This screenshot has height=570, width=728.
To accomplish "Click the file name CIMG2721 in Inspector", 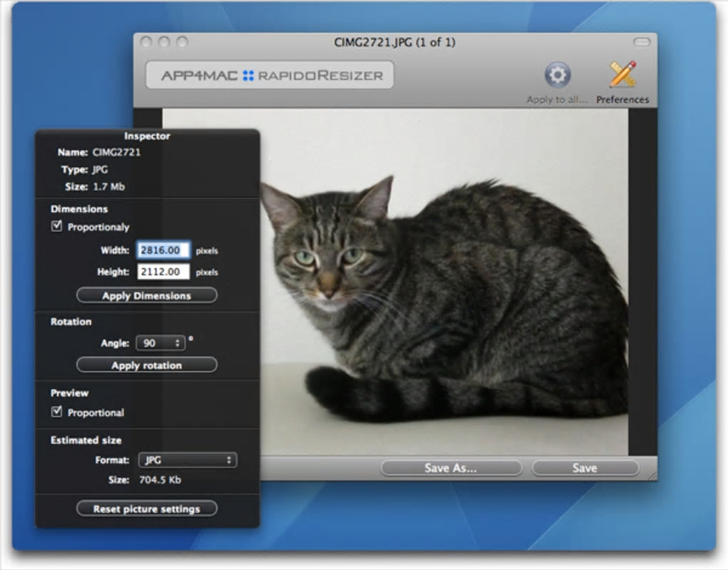I will pyautogui.click(x=116, y=152).
